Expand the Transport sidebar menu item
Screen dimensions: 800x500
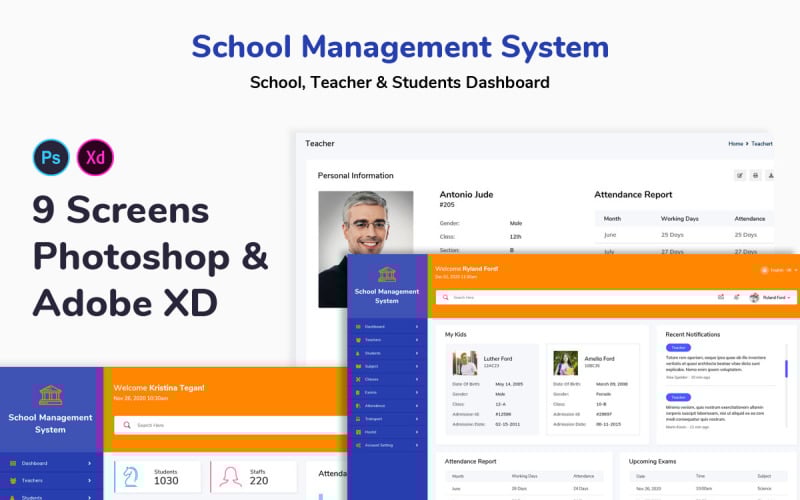pos(386,419)
